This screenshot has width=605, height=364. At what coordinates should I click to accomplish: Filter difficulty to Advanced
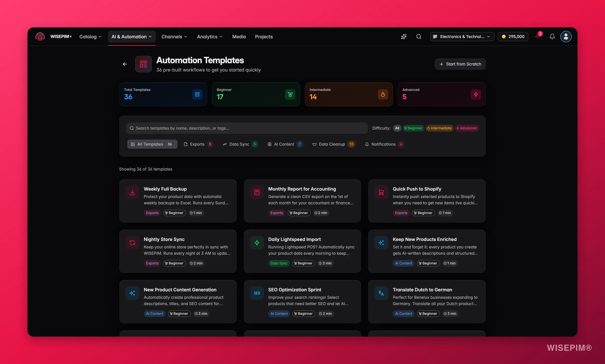pyautogui.click(x=467, y=128)
